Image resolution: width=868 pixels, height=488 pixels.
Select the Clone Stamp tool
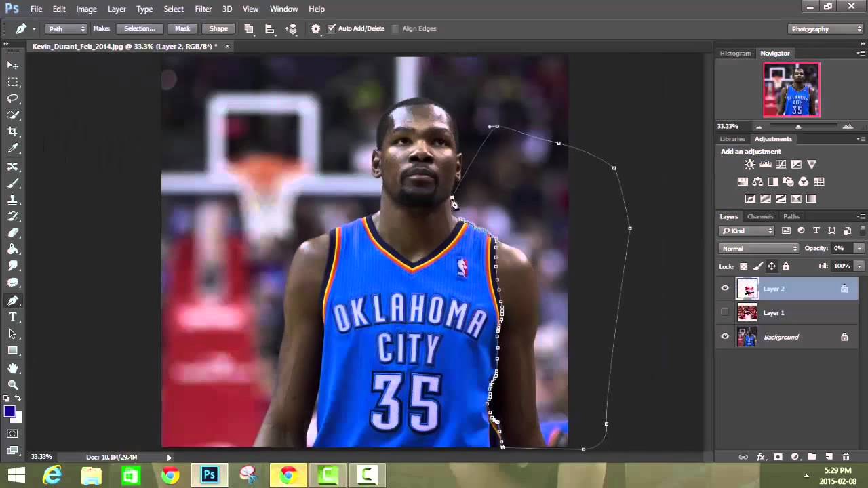tap(13, 200)
